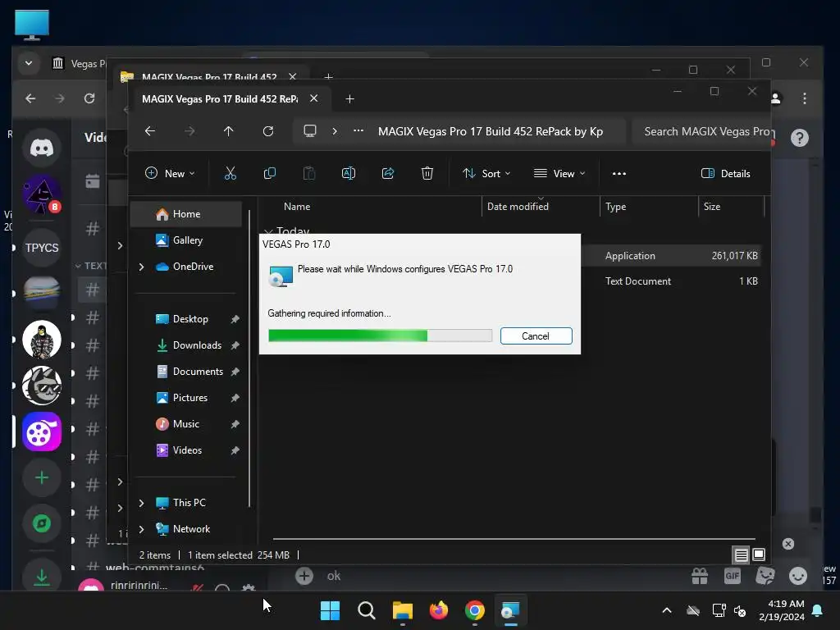
Task: Open Documents quick access folder
Action: click(198, 372)
